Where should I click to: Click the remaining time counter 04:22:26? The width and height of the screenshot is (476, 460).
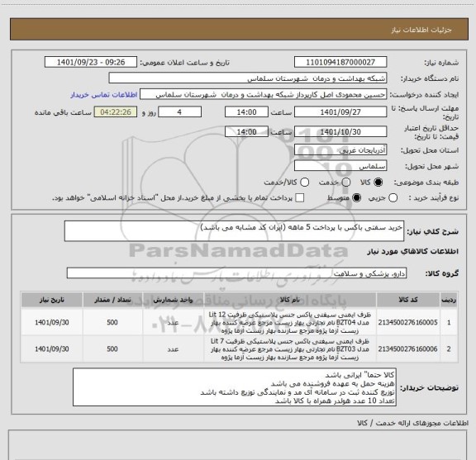click(x=116, y=112)
